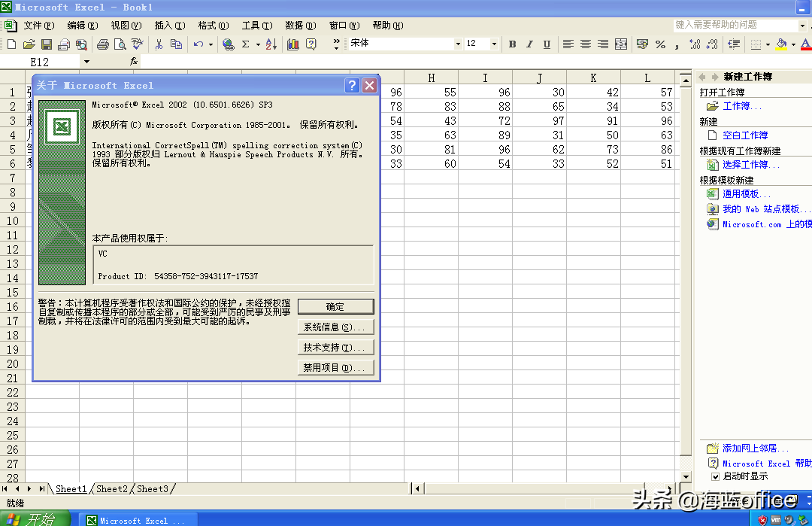Click the Open file toolbar icon
The width and height of the screenshot is (812, 526).
pyautogui.click(x=29, y=44)
